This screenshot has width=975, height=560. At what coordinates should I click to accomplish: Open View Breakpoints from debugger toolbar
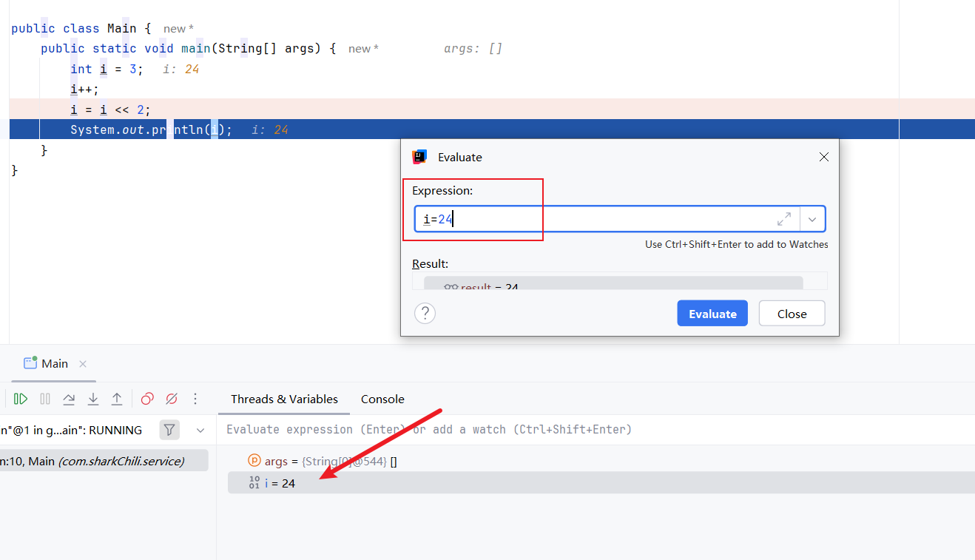(x=147, y=399)
